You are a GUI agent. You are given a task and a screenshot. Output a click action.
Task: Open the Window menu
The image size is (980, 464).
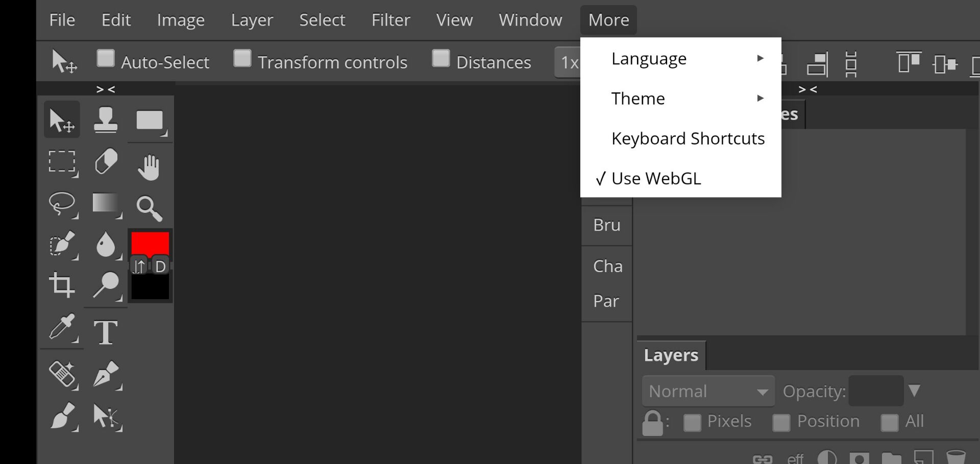[x=530, y=20]
